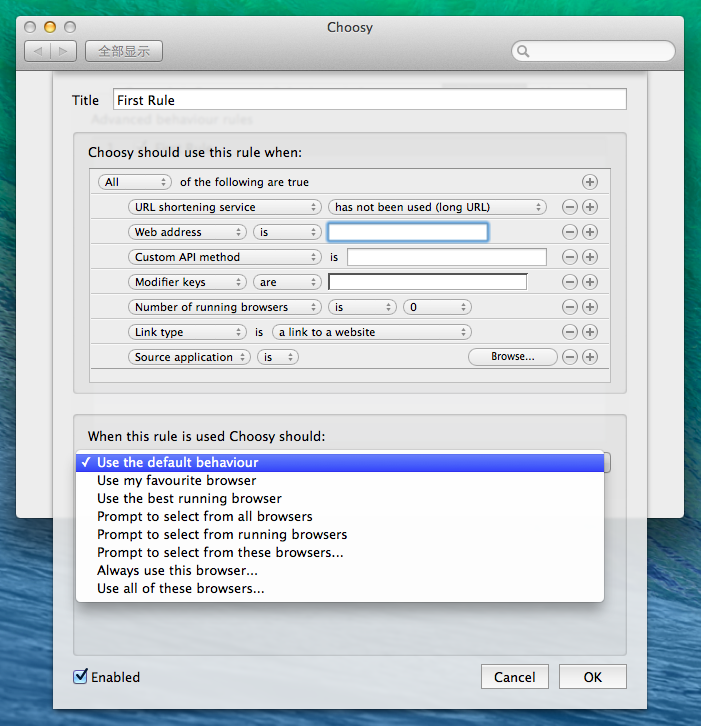
Task: Expand the 'a link to a website' dropdown
Action: pos(371,332)
